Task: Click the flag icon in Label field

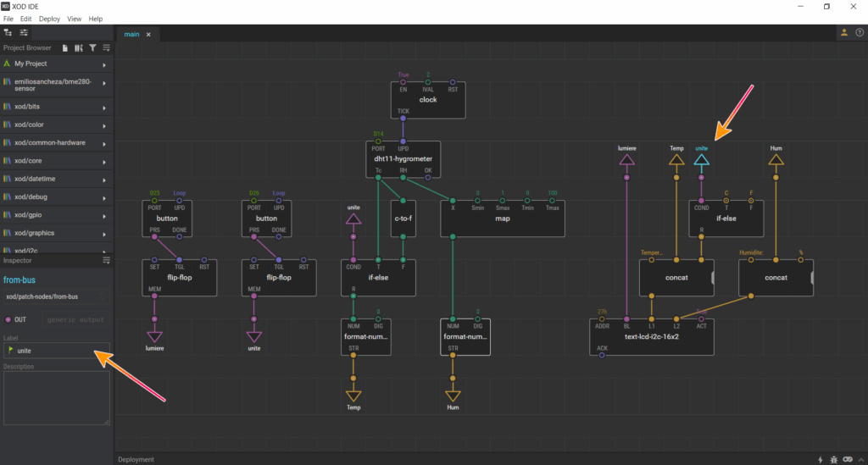Action: pos(10,350)
